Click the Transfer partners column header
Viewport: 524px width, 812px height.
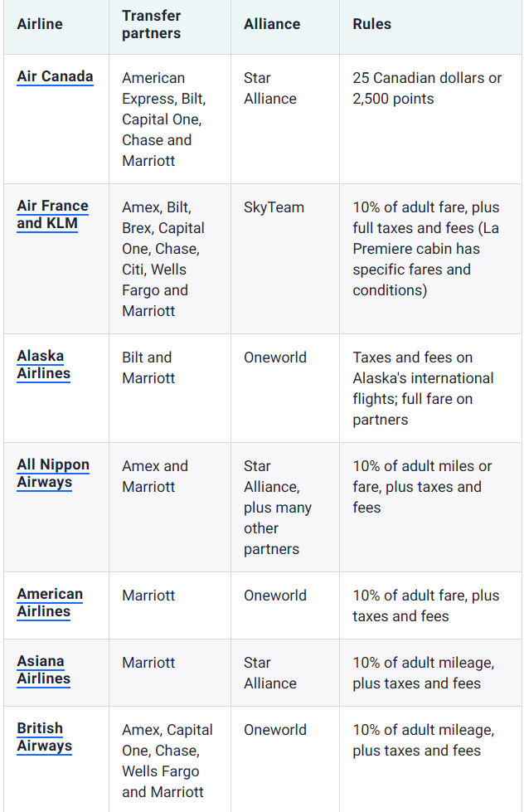click(151, 25)
